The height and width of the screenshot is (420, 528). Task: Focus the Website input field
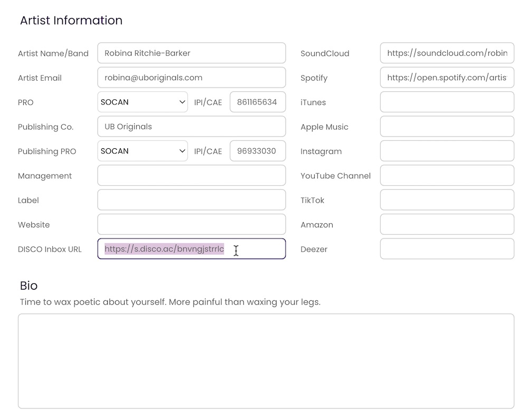[192, 224]
